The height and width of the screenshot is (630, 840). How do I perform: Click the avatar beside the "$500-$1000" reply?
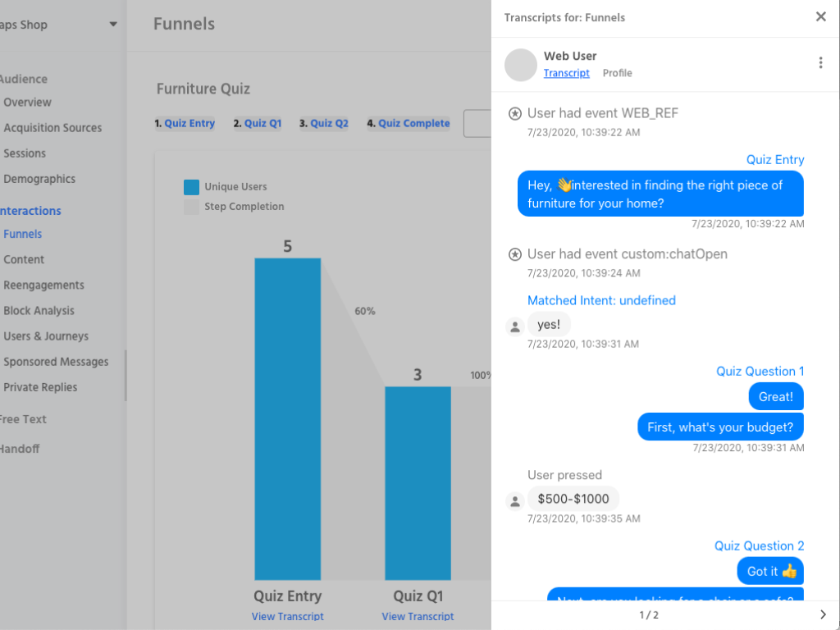click(x=514, y=500)
